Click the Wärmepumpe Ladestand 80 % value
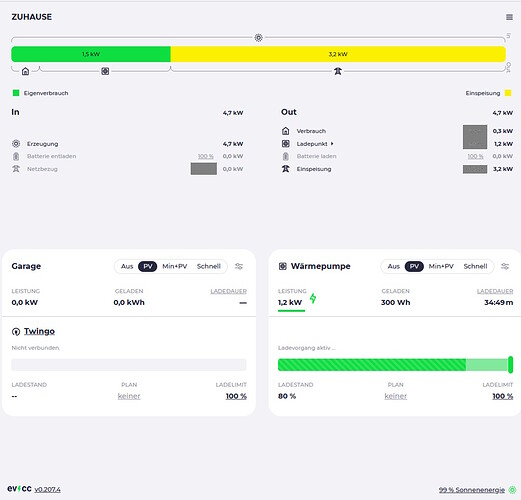 (287, 396)
